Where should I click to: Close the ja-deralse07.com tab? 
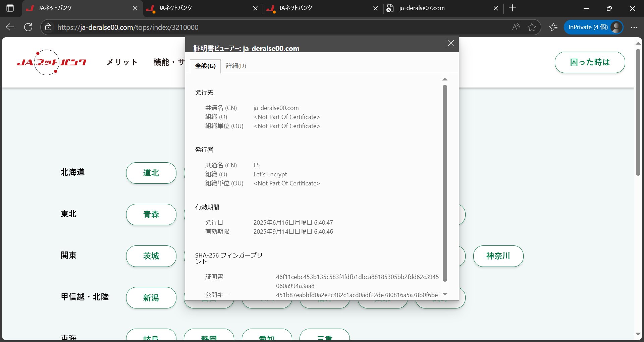point(496,8)
